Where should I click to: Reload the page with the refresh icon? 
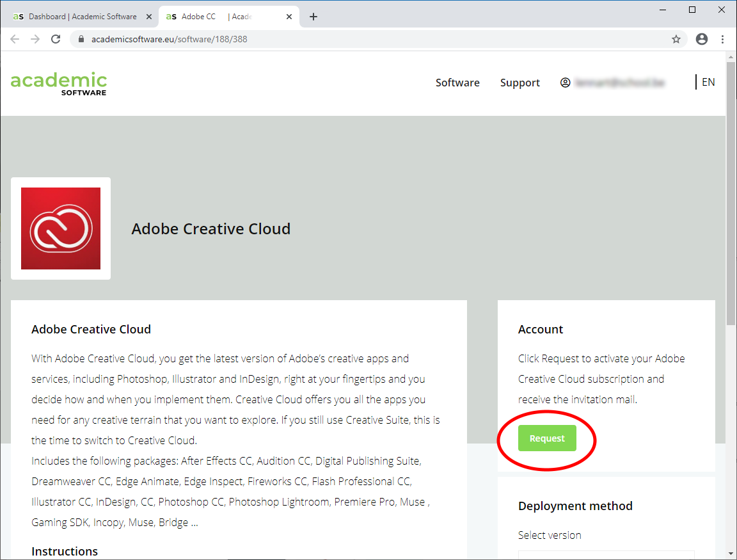56,39
